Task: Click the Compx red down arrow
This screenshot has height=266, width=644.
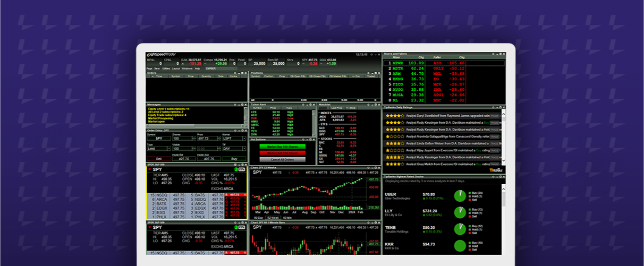Action: pos(206,64)
